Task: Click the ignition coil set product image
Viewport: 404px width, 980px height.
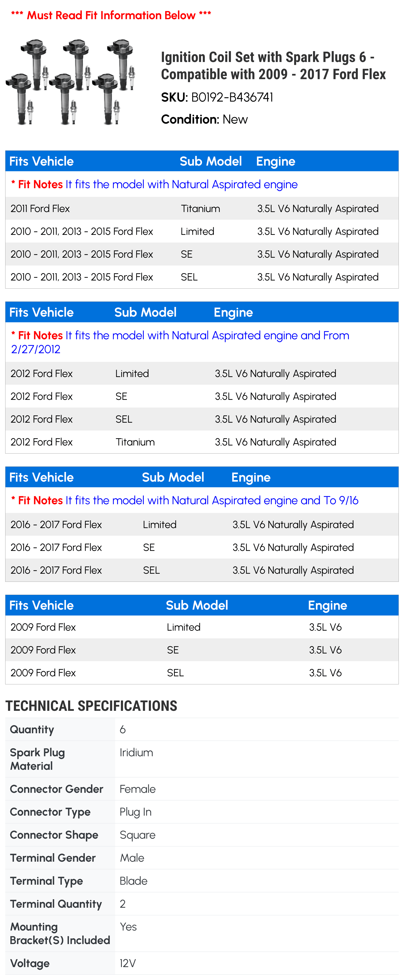Action: (x=70, y=81)
